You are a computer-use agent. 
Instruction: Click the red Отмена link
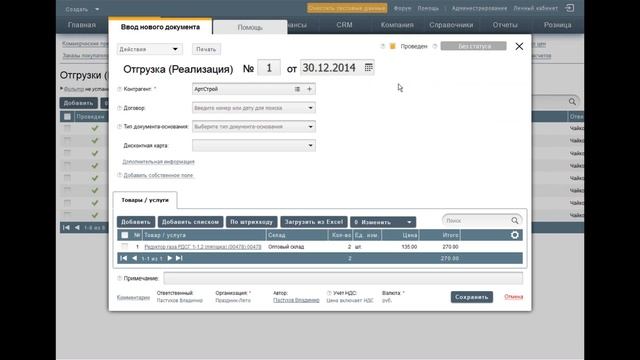[x=513, y=297]
